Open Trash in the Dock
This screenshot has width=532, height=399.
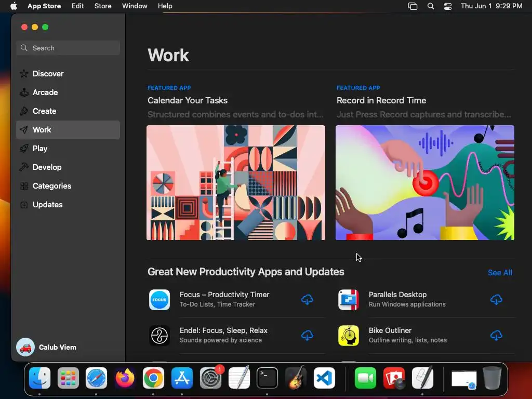click(493, 378)
